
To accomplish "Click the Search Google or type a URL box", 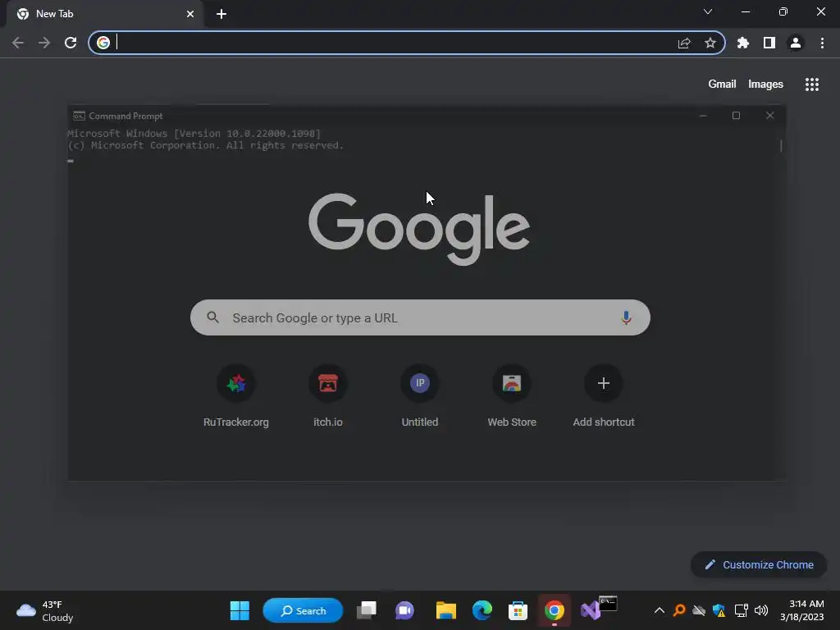I will tap(421, 317).
